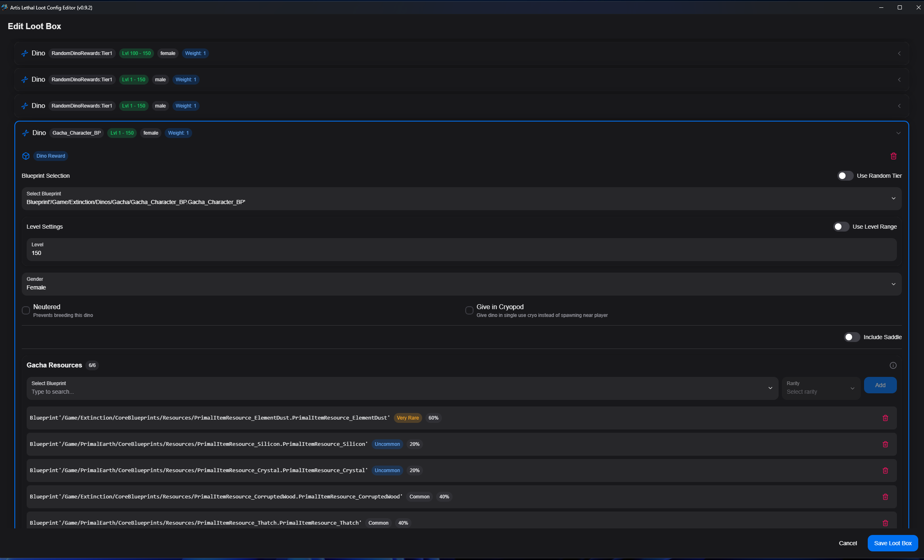Delete the CorruptedWood resource row
The image size is (924, 560).
tap(885, 497)
